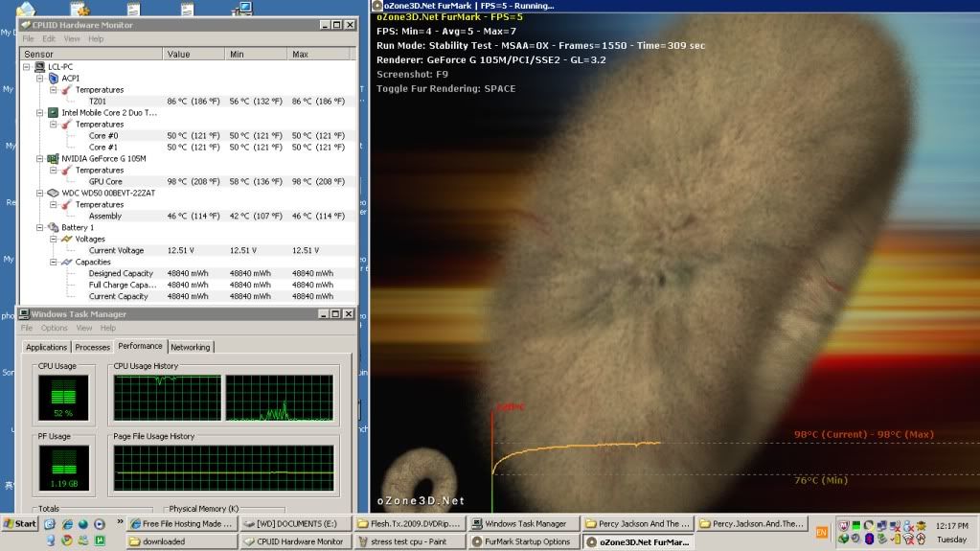Switch to the Networking tab
The height and width of the screenshot is (551, 980).
(191, 347)
